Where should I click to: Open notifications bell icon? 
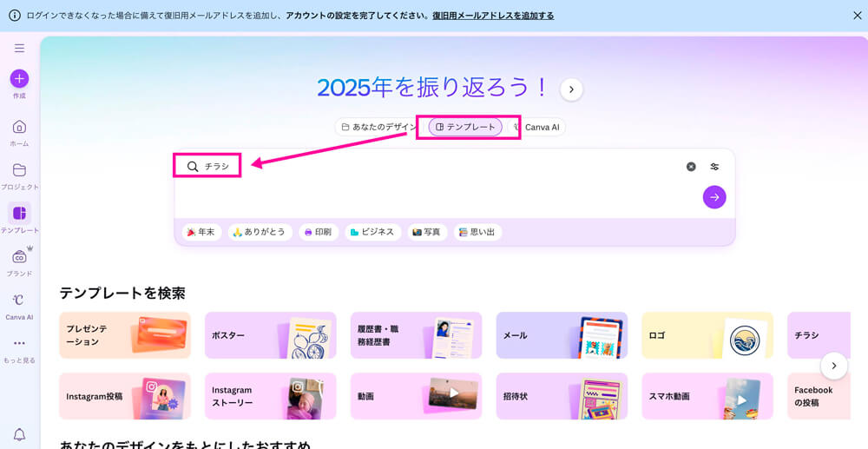[19, 434]
